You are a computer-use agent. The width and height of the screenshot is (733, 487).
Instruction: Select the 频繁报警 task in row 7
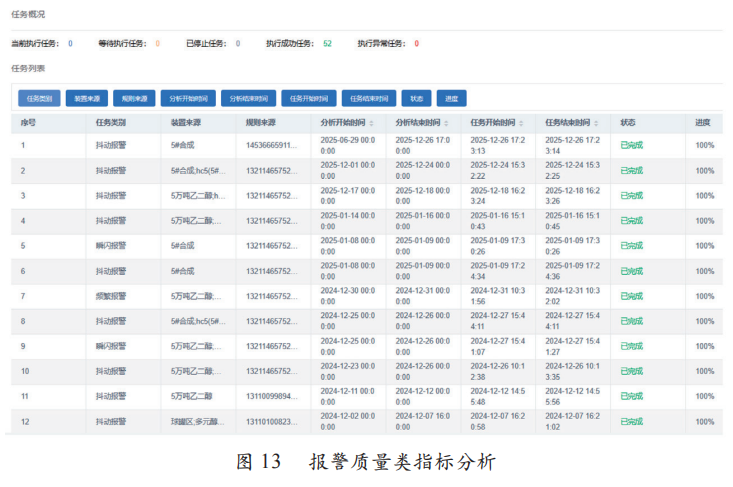coord(111,296)
